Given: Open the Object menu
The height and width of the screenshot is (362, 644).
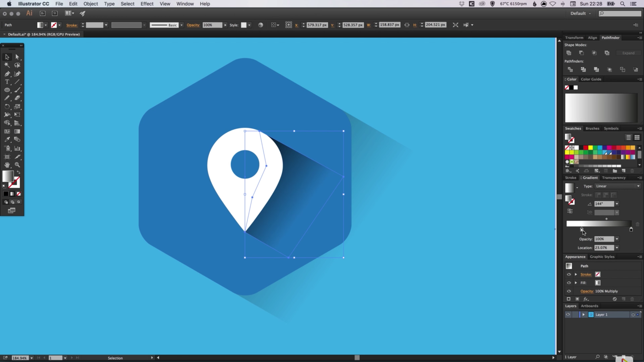Looking at the screenshot, I should (x=91, y=4).
